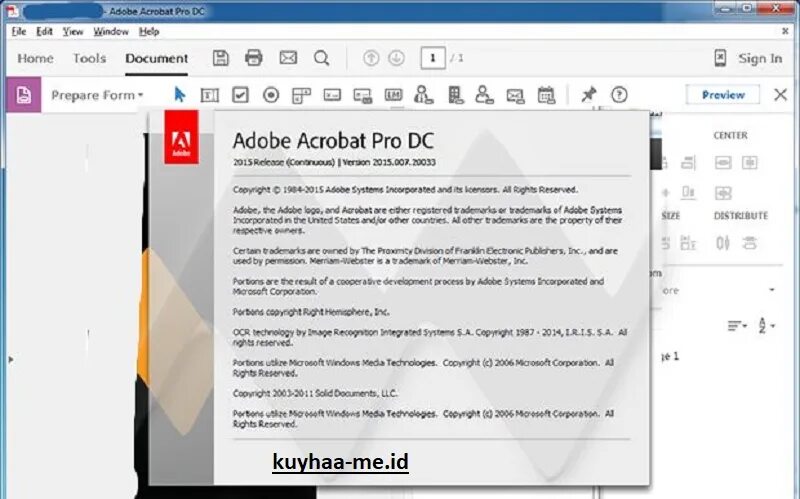Click the person-with-field signer icon
Screen dimensions: 800x499
point(423,95)
